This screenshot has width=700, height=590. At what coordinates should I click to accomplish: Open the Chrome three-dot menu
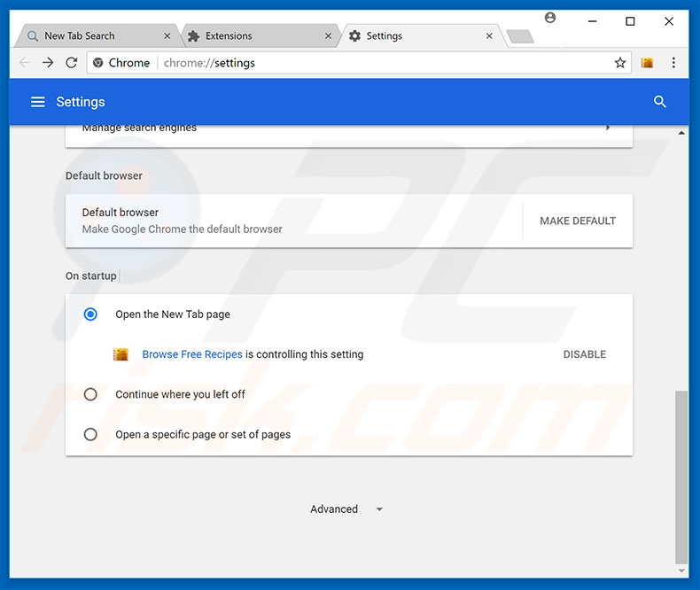click(x=673, y=63)
